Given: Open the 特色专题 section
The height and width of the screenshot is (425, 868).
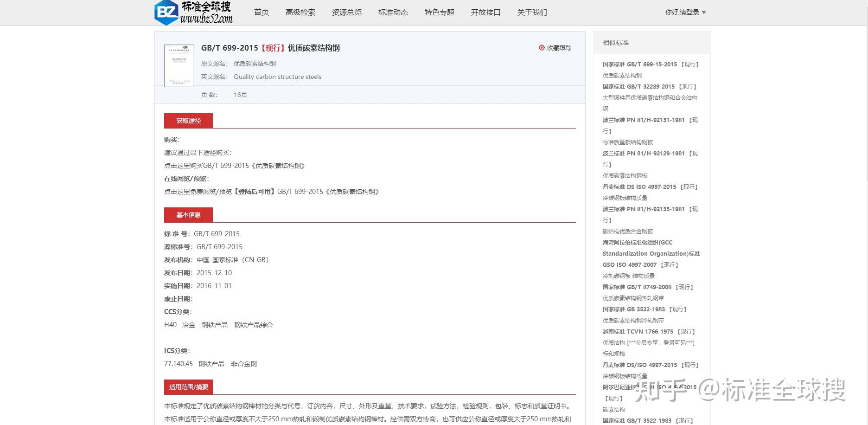Looking at the screenshot, I should pyautogui.click(x=439, y=13).
